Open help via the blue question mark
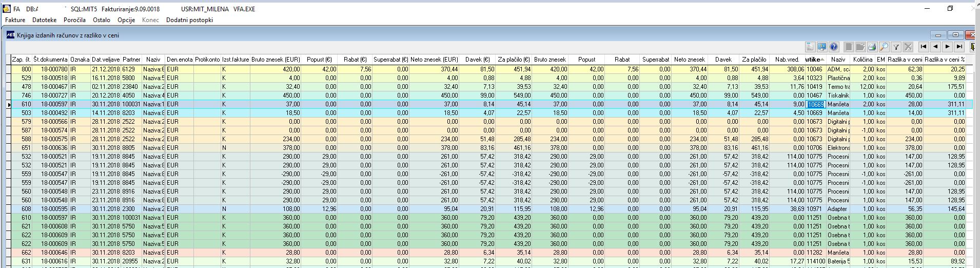Screen dimensions: 980x268 834,47
